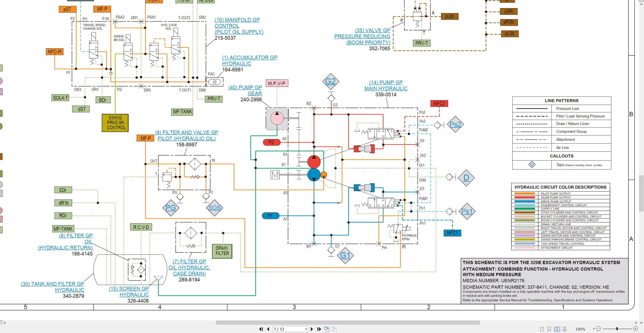Toggle facing pages view

557,329
